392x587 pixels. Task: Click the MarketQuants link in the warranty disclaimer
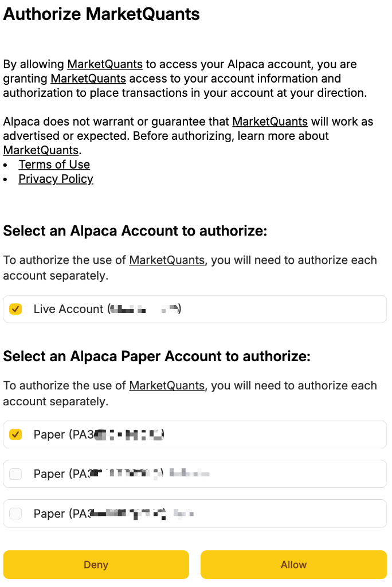[270, 121]
